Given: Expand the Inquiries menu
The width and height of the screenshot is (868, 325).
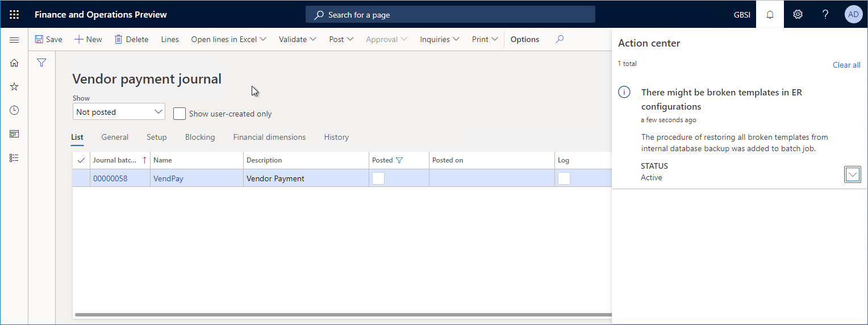Looking at the screenshot, I should coord(439,39).
